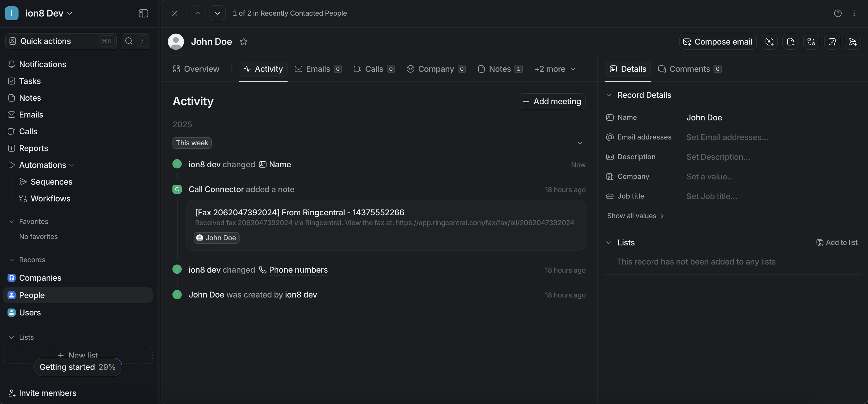Click the add task icon button
868x404 pixels.
pos(832,41)
